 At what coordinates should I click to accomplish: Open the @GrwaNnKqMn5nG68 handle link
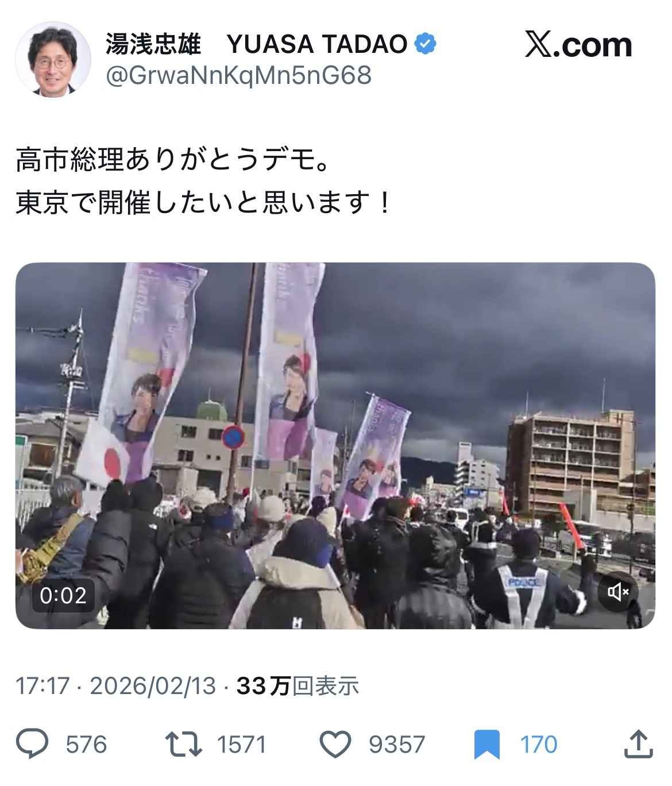(x=238, y=75)
